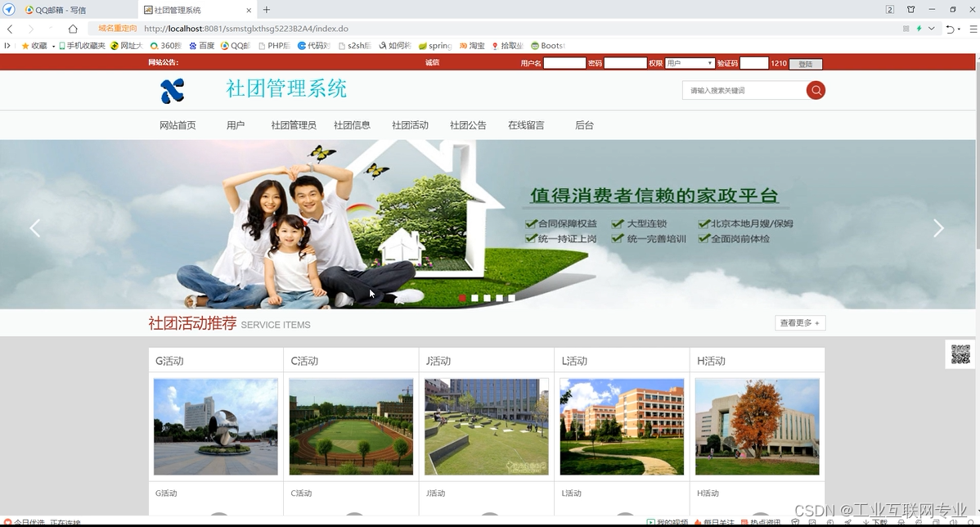980x527 pixels.
Task: Click the QR code icon at right
Action: pyautogui.click(x=960, y=354)
